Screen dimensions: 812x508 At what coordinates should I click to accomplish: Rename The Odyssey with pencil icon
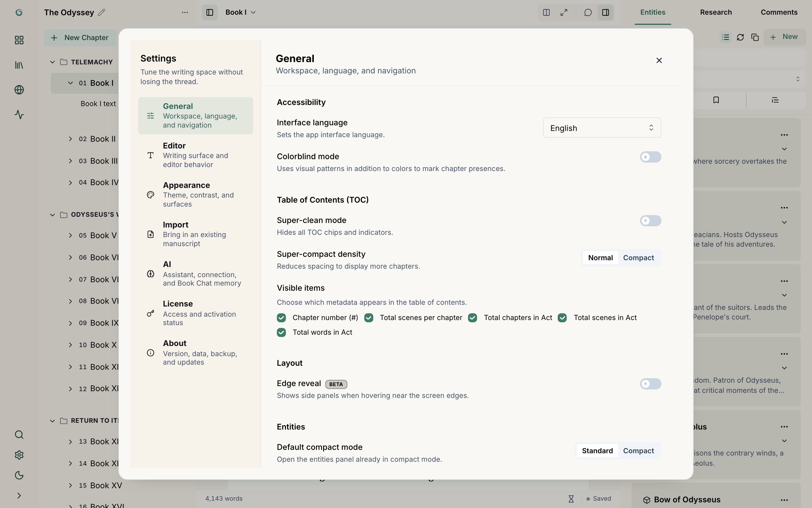click(102, 12)
